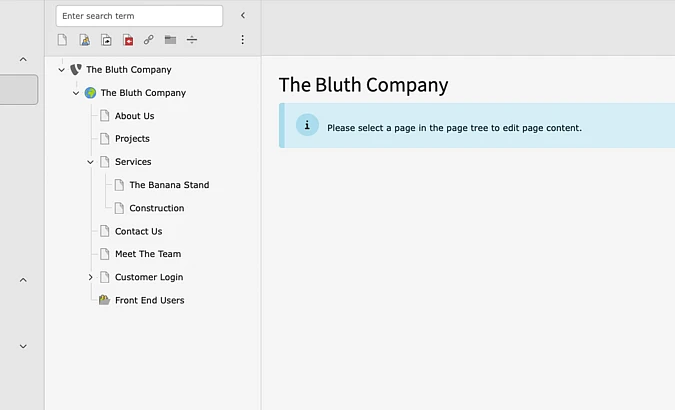
Task: Collapse the page tree panel with the arrow
Action: (x=242, y=16)
